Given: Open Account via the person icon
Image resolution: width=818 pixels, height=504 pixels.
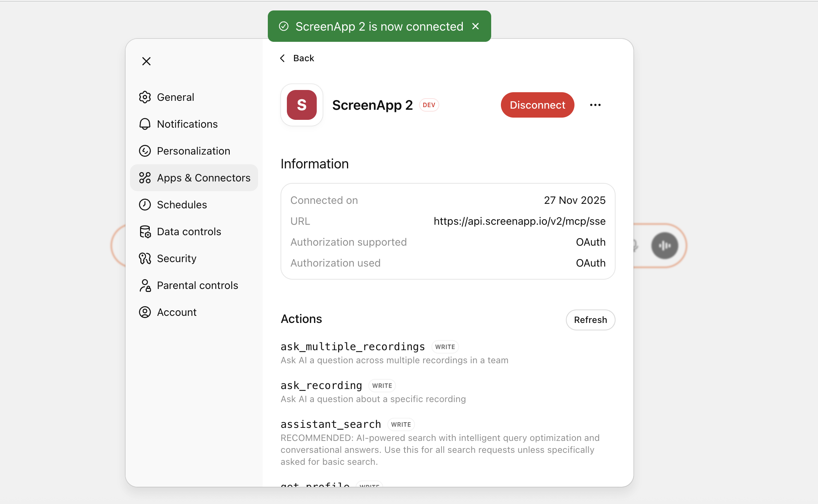Looking at the screenshot, I should (x=145, y=312).
